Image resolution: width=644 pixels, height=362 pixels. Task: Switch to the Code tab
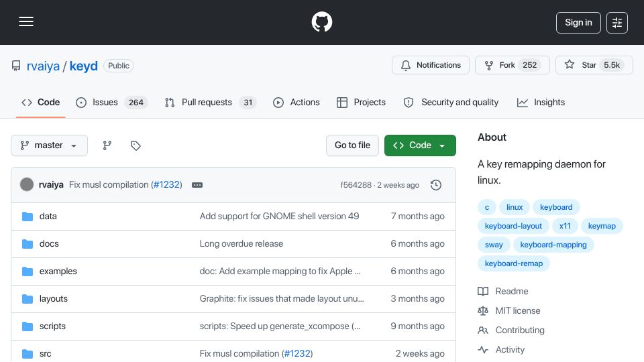tap(41, 102)
